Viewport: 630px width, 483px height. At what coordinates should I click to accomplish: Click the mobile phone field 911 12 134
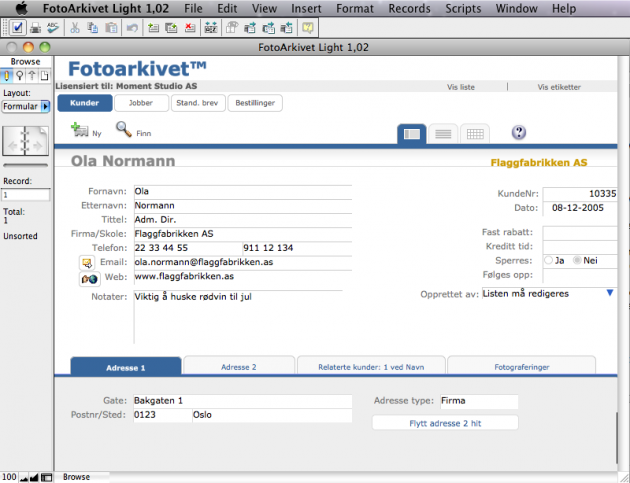[297, 248]
